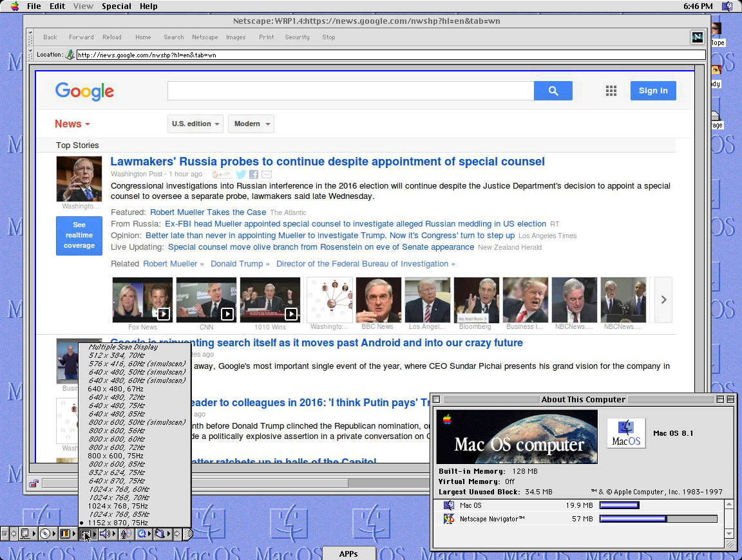
Task: Open the monitor resolution control strip module
Action: point(88,534)
